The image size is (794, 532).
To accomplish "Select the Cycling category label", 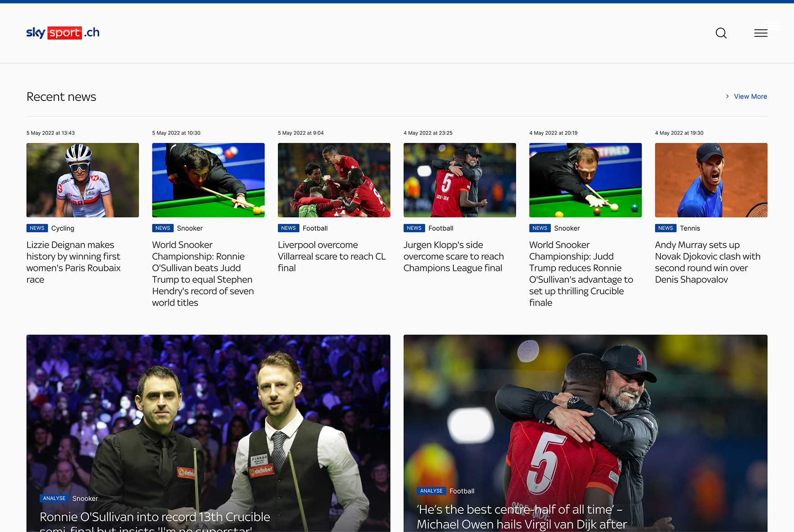I will [x=63, y=228].
